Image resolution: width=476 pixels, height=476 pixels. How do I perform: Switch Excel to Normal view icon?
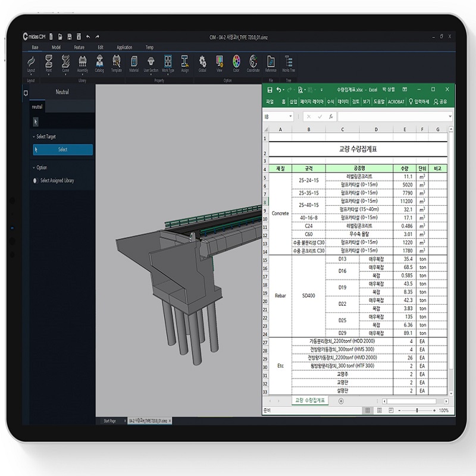[368, 411]
